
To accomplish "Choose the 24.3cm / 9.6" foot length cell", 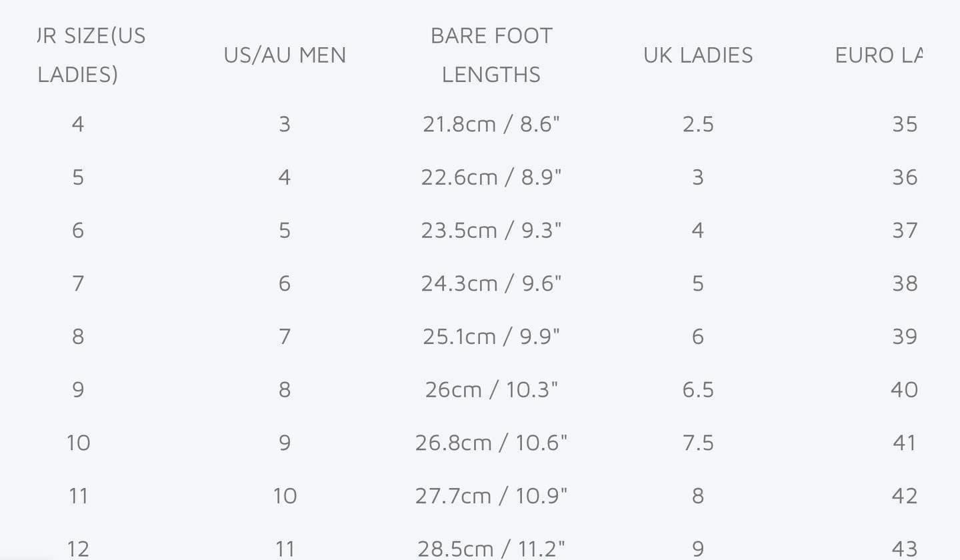I will click(x=491, y=284).
